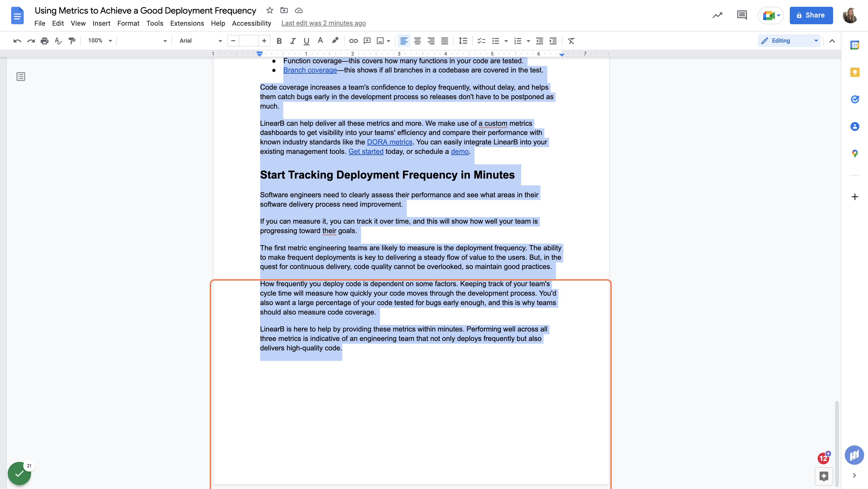Hide the menus with up chevron

[832, 41]
